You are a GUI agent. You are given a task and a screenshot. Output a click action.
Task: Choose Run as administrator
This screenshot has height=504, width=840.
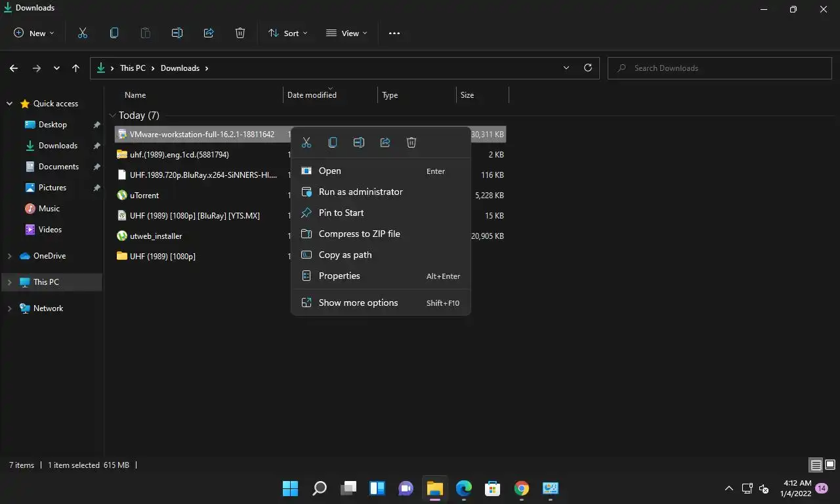pyautogui.click(x=381, y=192)
